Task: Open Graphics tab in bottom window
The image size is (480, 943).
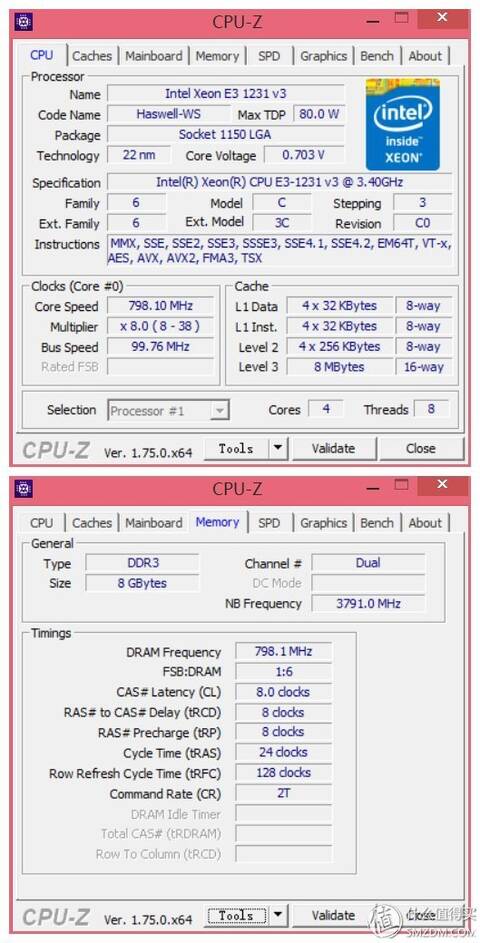Action: 324,523
